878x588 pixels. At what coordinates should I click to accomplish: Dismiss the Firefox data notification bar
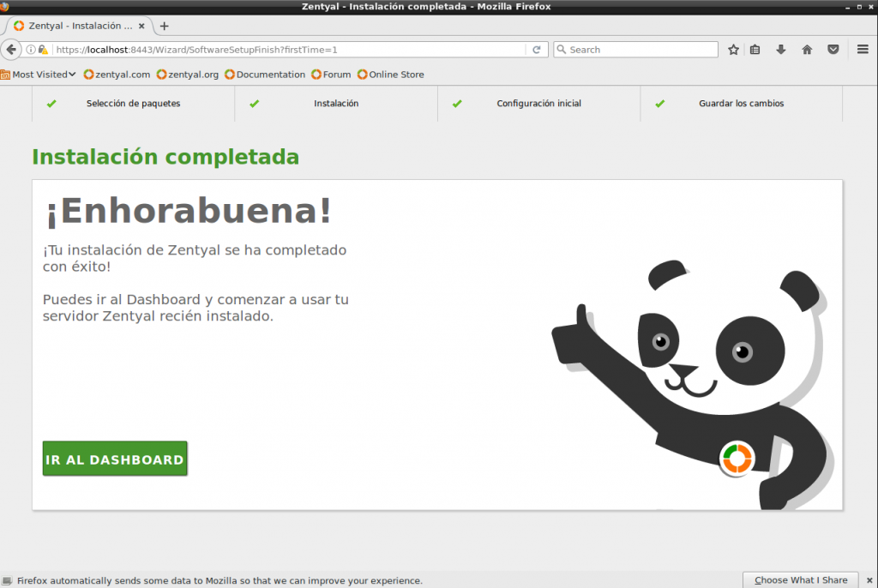click(868, 580)
